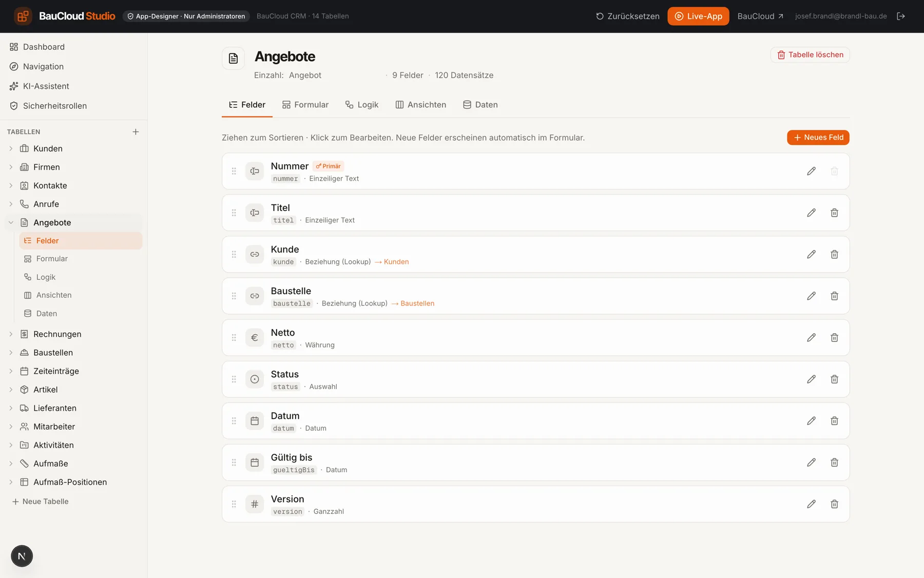Viewport: 924px width, 578px height.
Task: Edit the Datum field pencil icon
Action: pos(811,420)
